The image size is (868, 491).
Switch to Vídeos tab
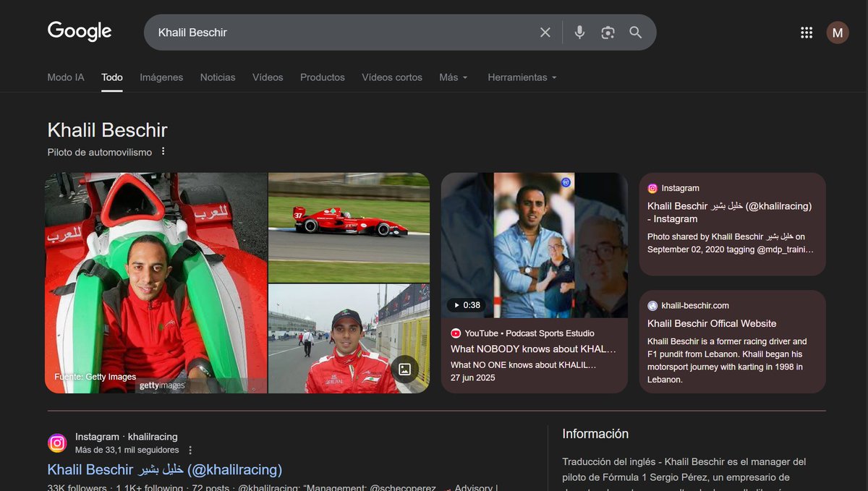click(268, 77)
